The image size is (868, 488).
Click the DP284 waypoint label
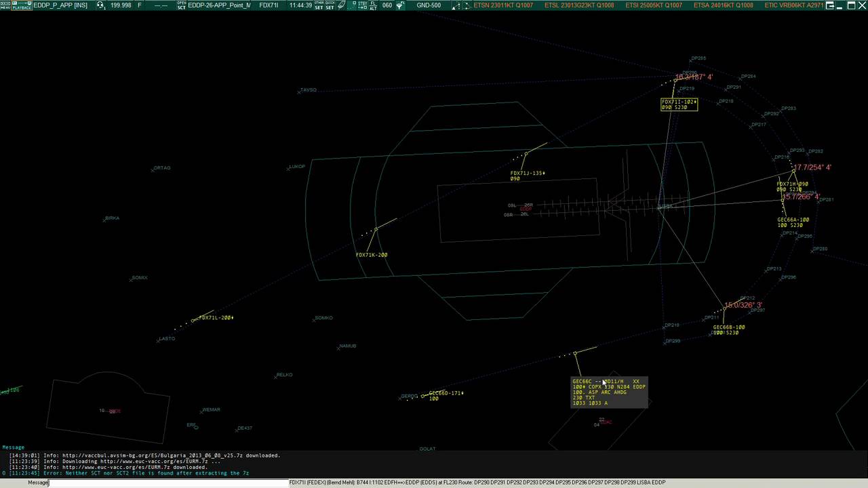(749, 76)
